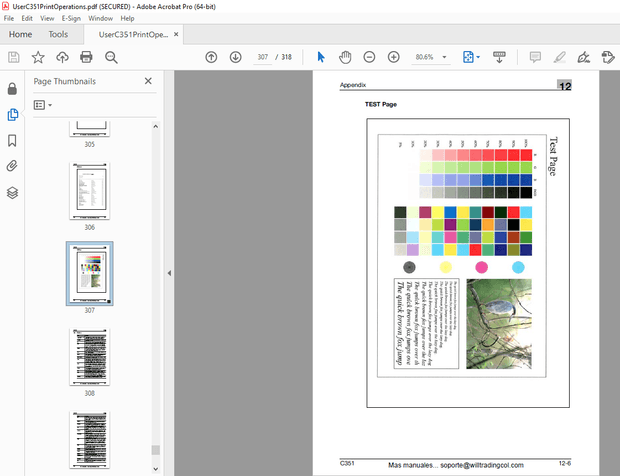Click the 'TEST Page' heading text
Viewport: 620px width, 476px height.
381,104
